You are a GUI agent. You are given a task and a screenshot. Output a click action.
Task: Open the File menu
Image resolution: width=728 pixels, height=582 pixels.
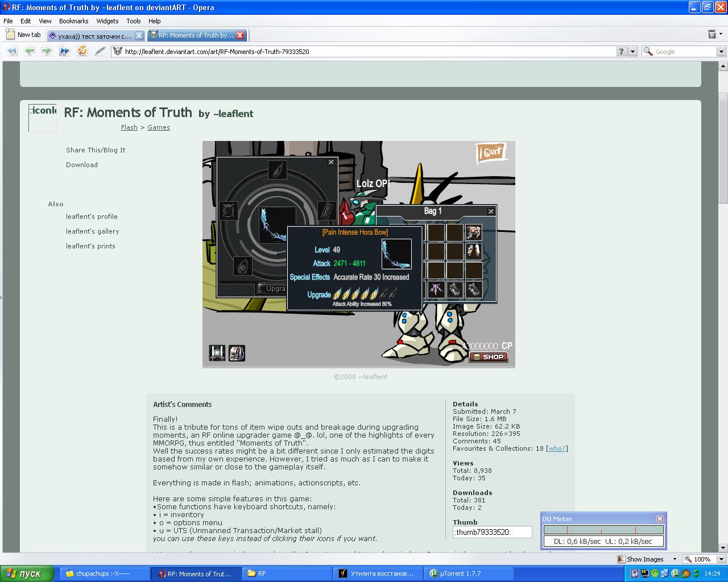(8, 21)
